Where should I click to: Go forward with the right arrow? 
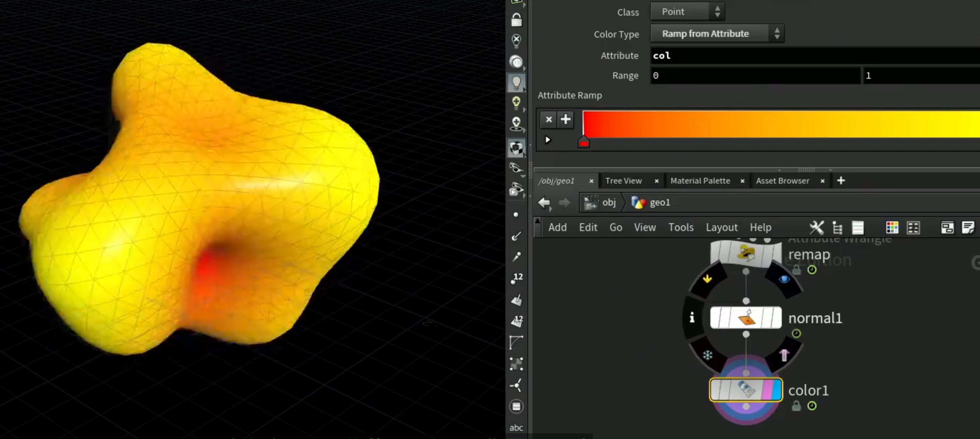click(x=564, y=202)
